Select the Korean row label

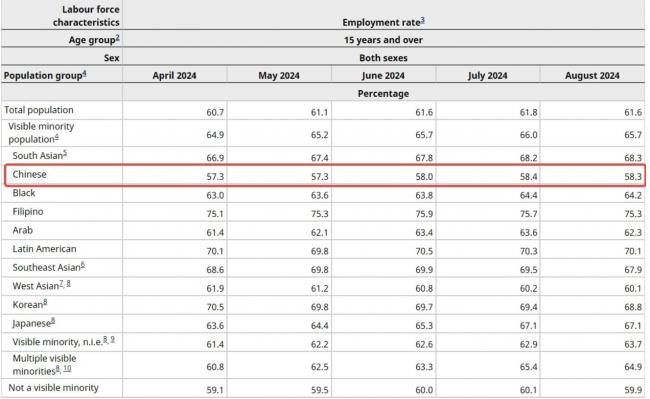(28, 305)
